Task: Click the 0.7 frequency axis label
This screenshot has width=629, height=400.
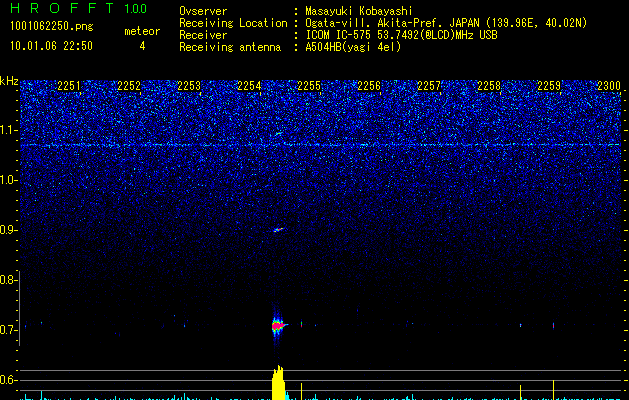Action: pos(8,330)
